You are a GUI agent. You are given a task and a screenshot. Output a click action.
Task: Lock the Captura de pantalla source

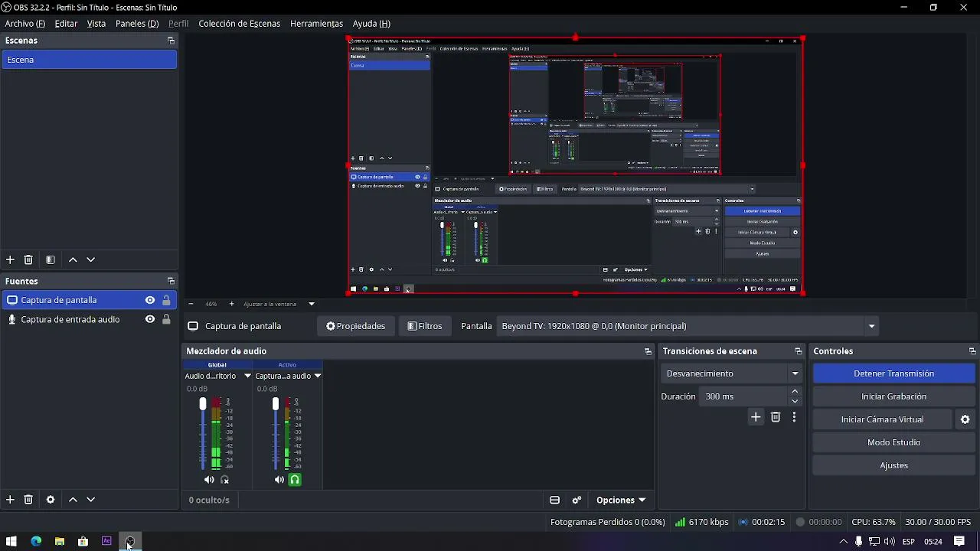click(x=166, y=300)
